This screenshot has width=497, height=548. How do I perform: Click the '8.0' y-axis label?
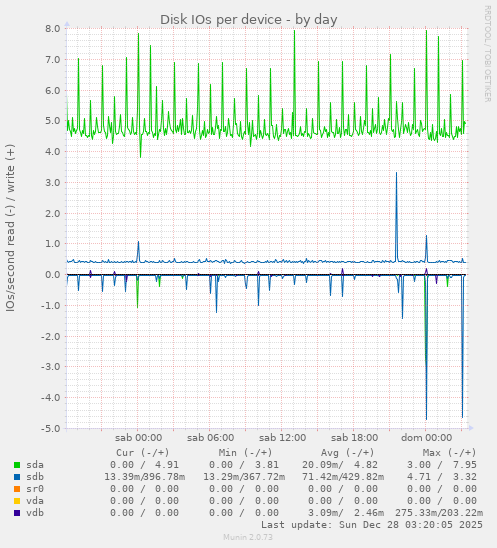[53, 29]
